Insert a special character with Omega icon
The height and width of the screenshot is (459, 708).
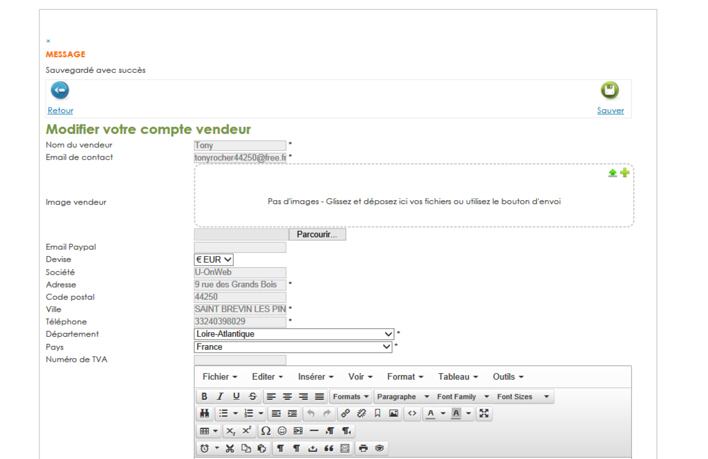(x=266, y=431)
